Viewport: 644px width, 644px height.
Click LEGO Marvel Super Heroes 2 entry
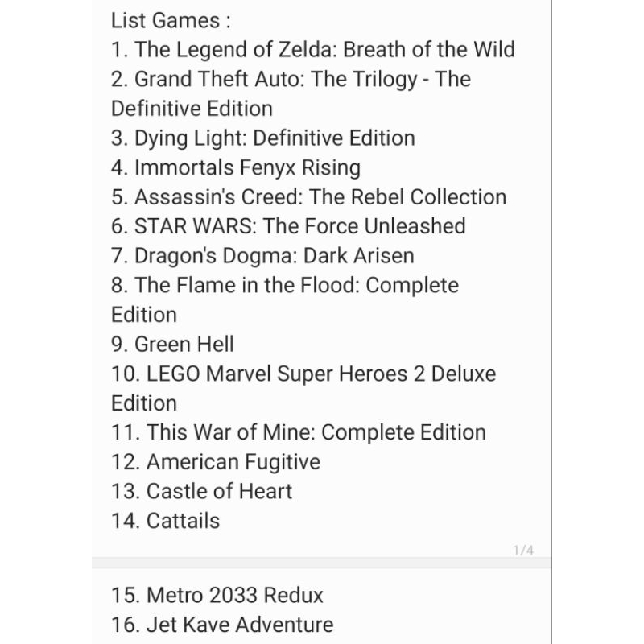(303, 374)
